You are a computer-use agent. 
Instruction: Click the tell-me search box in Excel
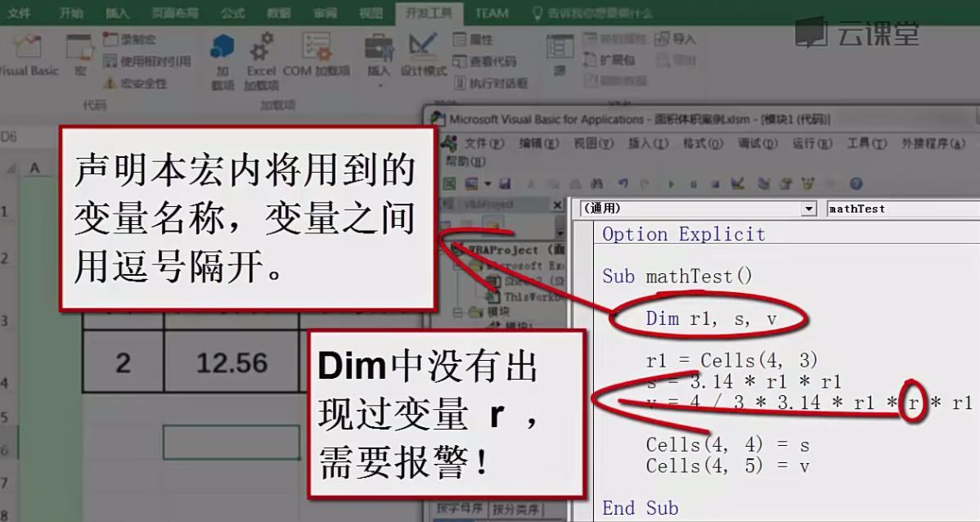(592, 13)
